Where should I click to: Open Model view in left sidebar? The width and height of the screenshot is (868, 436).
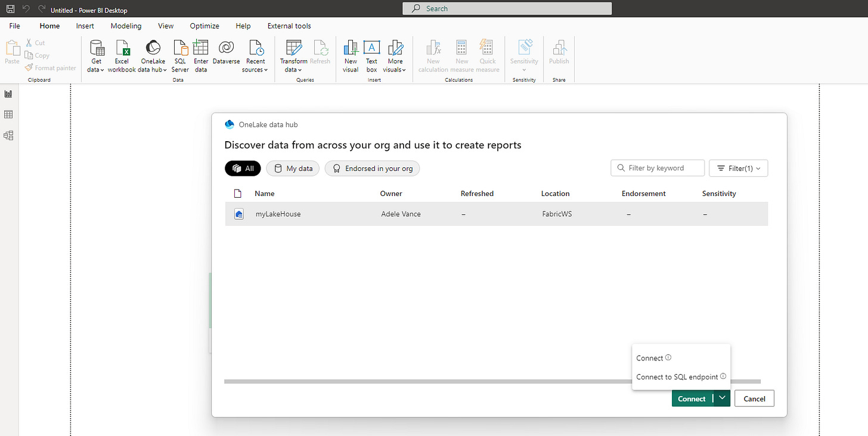coord(8,135)
